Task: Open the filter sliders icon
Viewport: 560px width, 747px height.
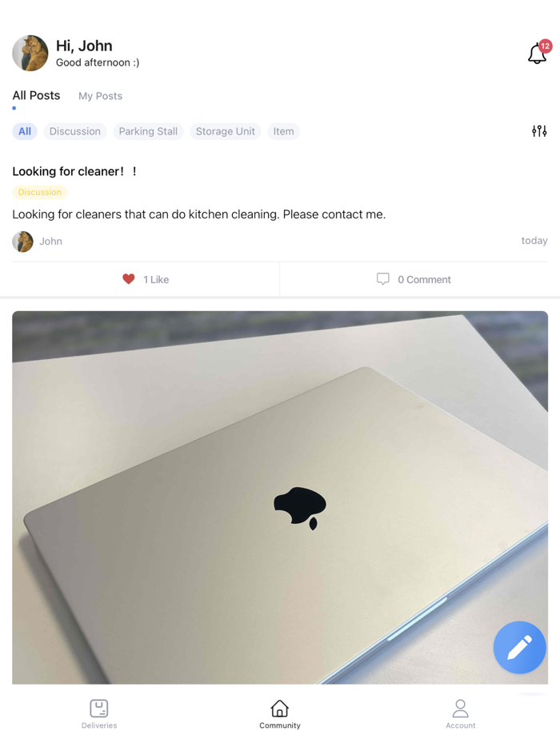Action: 539,131
